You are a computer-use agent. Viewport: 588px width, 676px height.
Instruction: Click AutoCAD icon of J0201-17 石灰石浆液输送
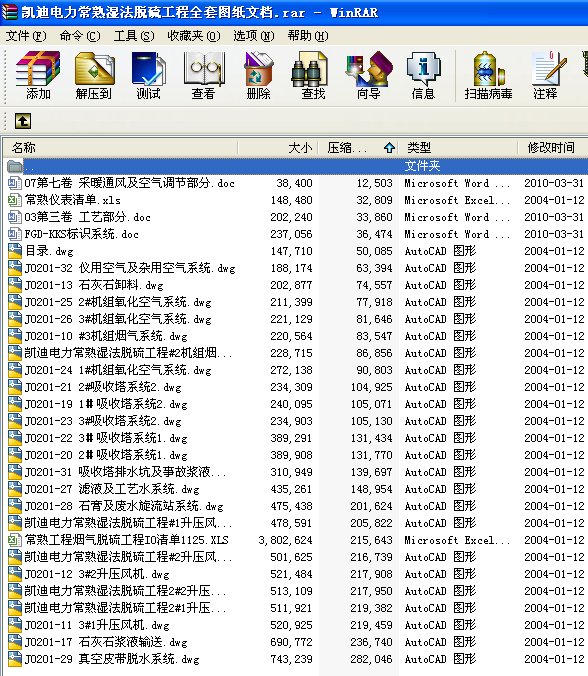15,642
